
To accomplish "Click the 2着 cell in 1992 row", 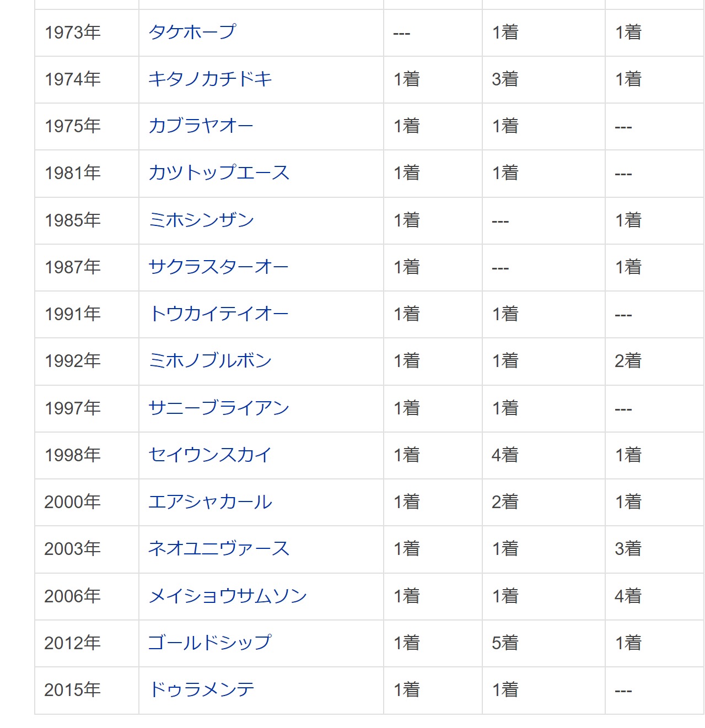I will coord(628,361).
